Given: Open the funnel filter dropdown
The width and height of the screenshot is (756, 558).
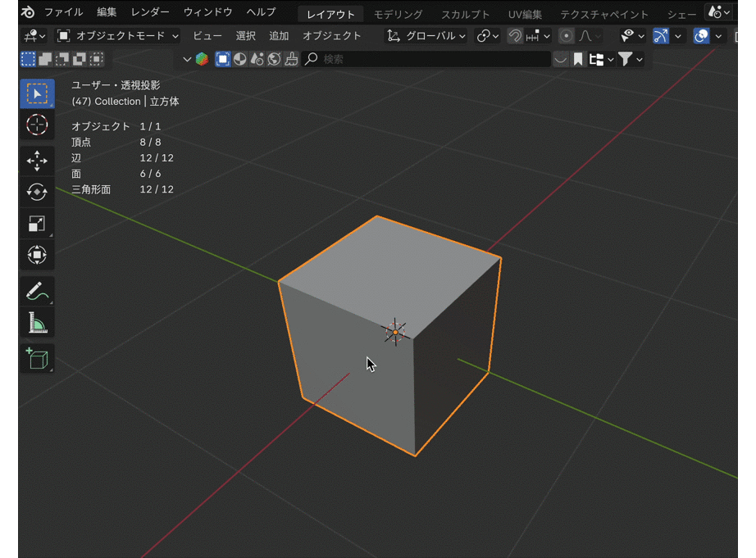Looking at the screenshot, I should point(631,59).
